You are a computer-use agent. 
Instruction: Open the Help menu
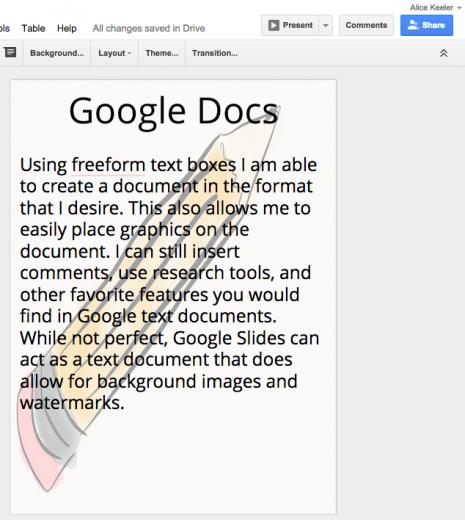(67, 28)
